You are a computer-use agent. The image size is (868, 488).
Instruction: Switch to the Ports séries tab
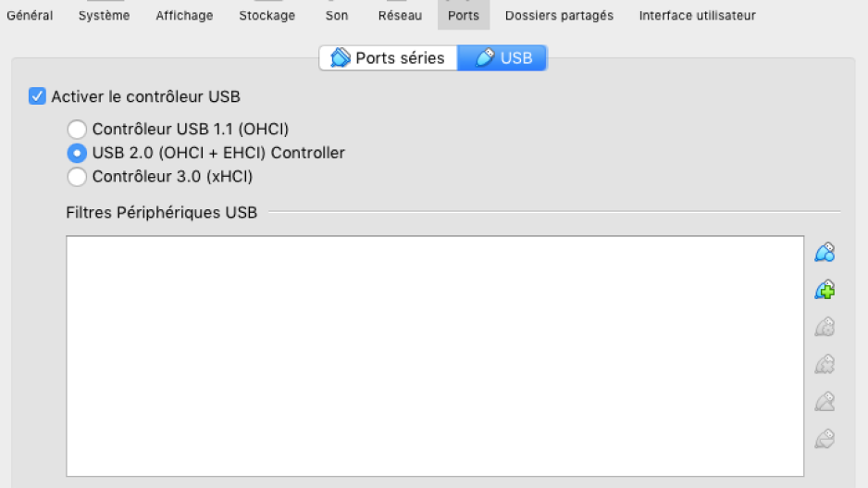pos(388,58)
